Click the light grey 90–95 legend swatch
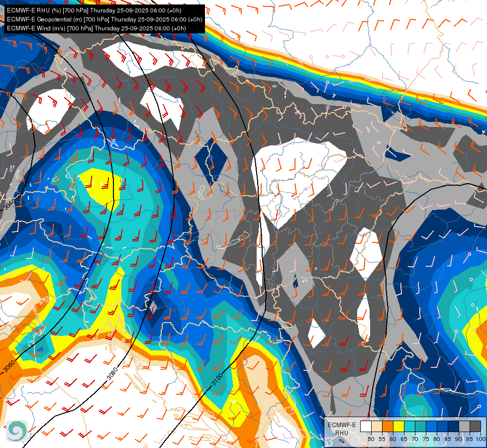The height and width of the screenshot is (448, 487). pos(464,427)
